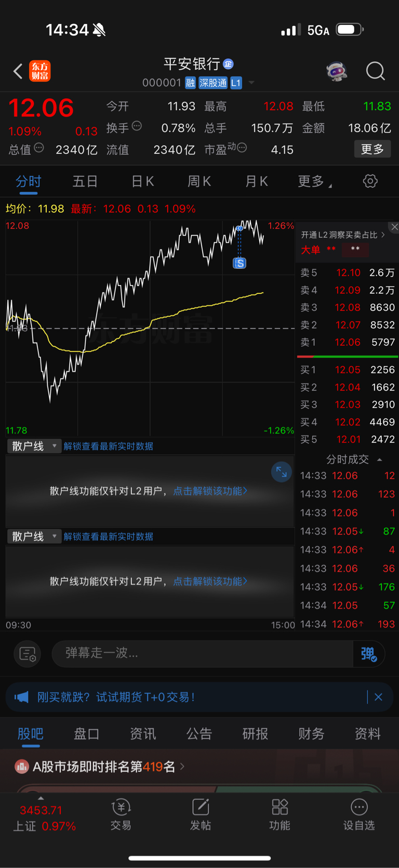Collapse the 分时成交 list

click(379, 460)
